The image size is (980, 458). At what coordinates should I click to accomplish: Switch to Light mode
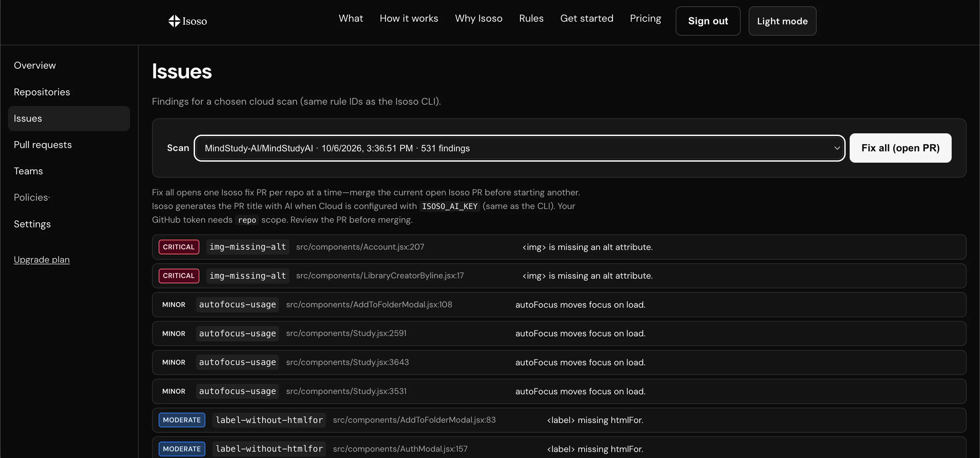[782, 21]
